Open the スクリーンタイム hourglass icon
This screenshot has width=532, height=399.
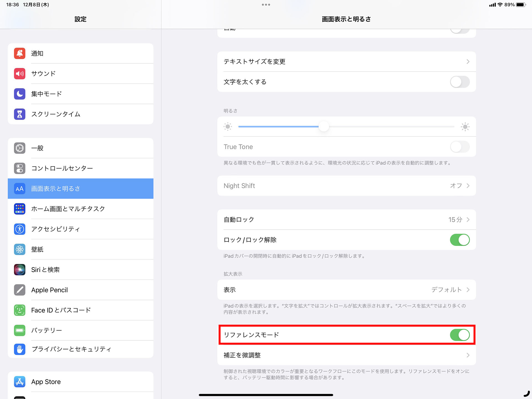tap(19, 114)
